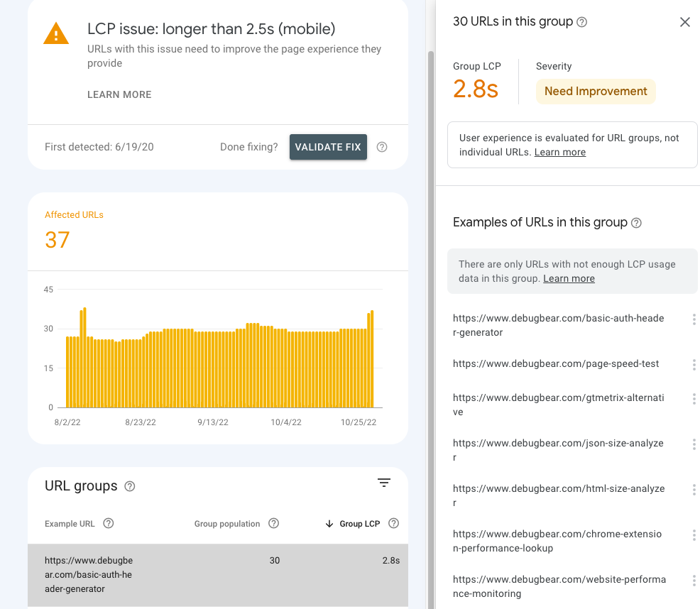Open help icon next to Group population column
Screen dimensions: 700x609
pyautogui.click(x=273, y=523)
